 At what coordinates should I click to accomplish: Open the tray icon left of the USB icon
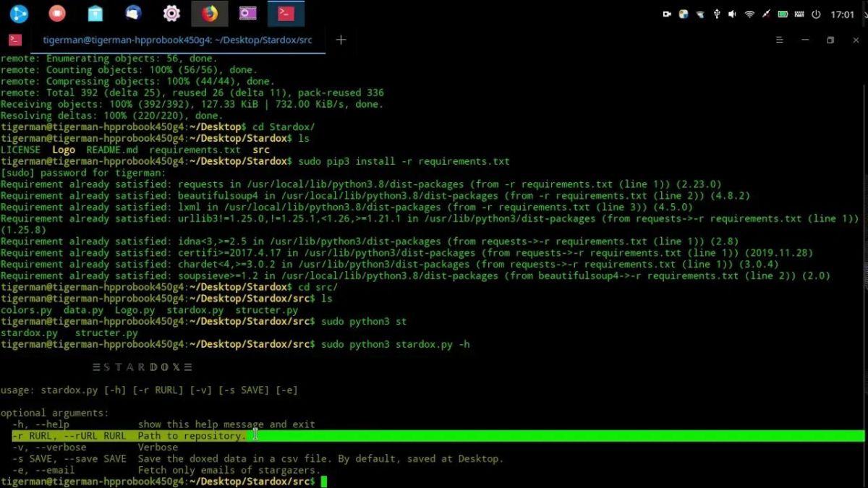coord(700,14)
